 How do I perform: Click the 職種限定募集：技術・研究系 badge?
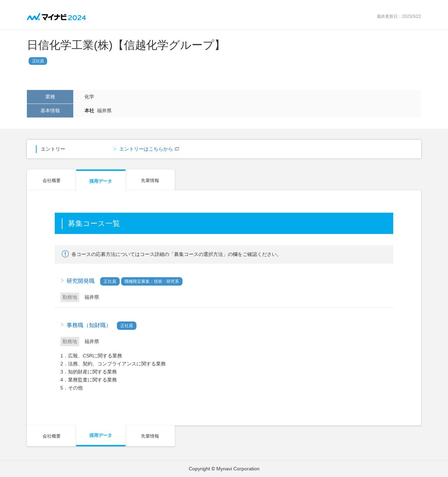(x=152, y=281)
